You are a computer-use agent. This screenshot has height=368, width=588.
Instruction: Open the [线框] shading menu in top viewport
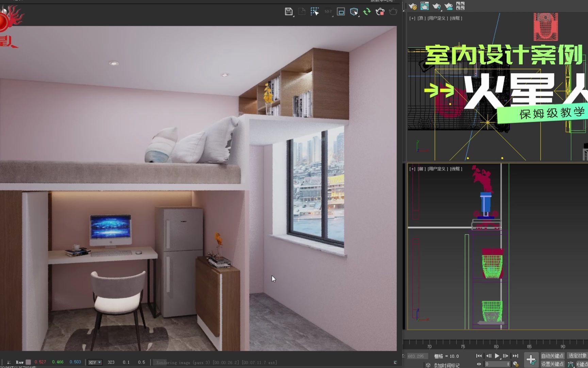[x=456, y=18]
